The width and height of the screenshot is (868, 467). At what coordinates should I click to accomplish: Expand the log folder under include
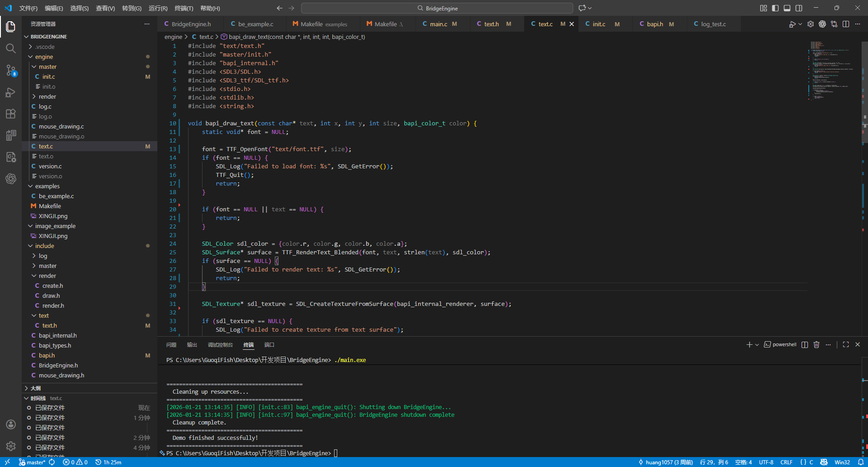tap(42, 256)
